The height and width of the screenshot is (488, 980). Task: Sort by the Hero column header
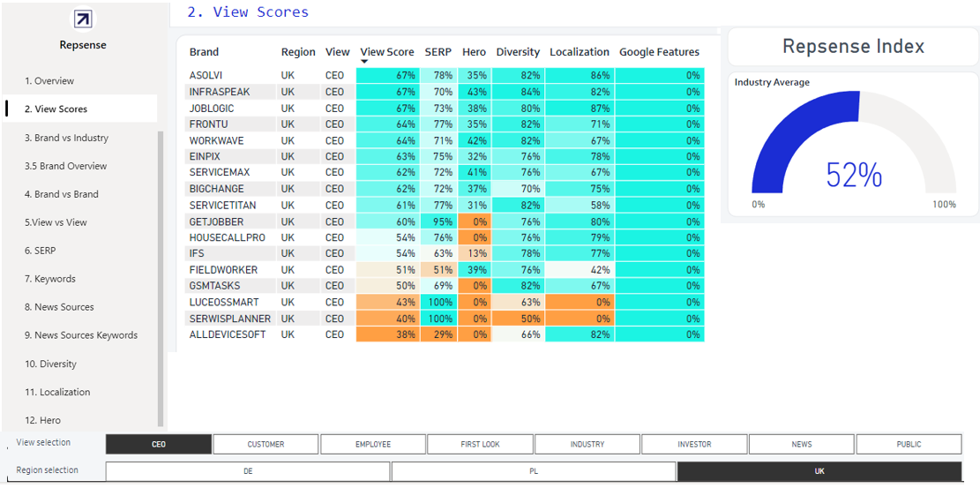[474, 52]
